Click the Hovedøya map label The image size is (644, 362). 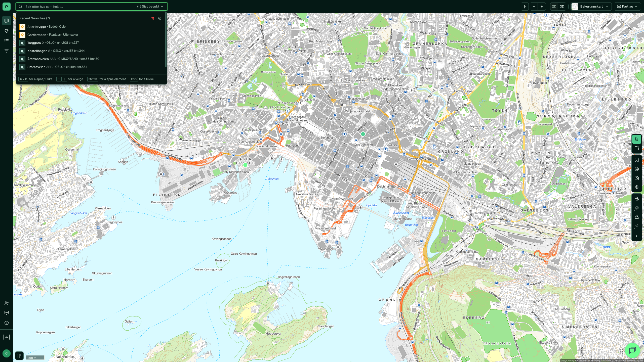(x=273, y=334)
